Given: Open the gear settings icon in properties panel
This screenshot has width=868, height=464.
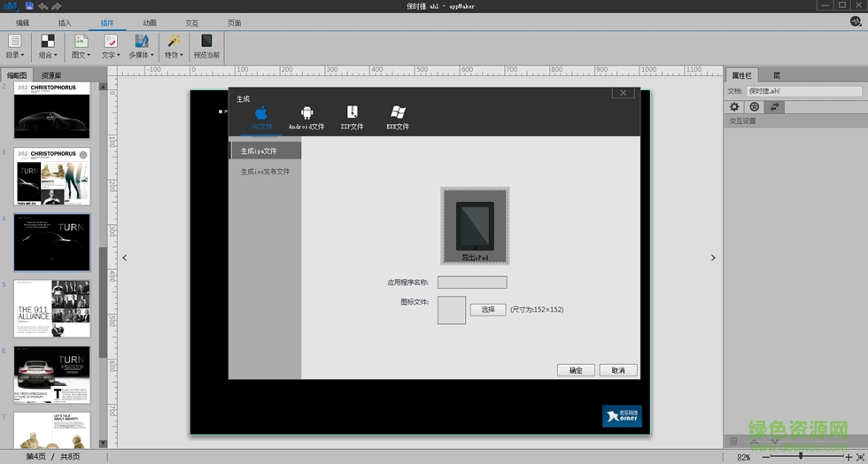Looking at the screenshot, I should coord(734,106).
